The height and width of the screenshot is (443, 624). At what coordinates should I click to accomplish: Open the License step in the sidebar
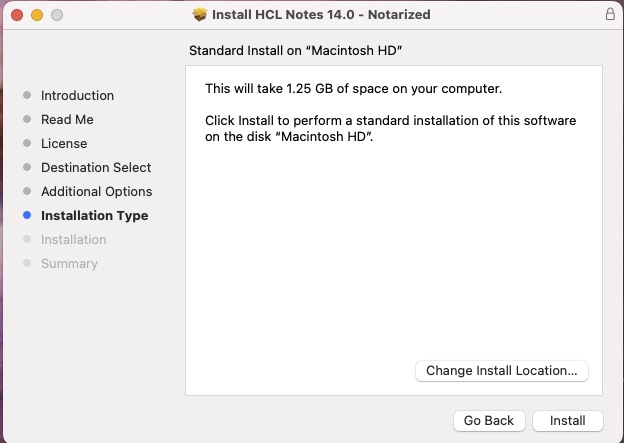(64, 144)
